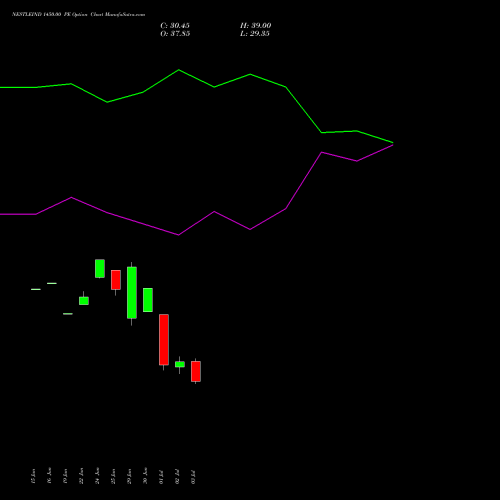
Task: Select the flat dash candle for 16 Jun
Action: tap(52, 283)
